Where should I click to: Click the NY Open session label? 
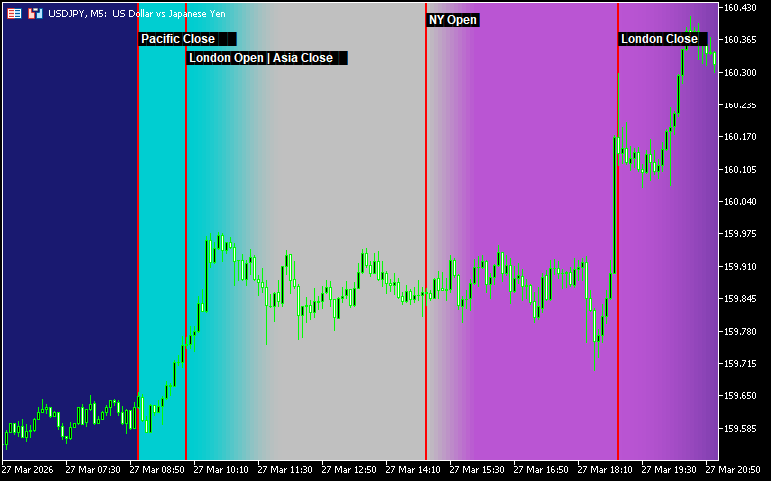453,20
